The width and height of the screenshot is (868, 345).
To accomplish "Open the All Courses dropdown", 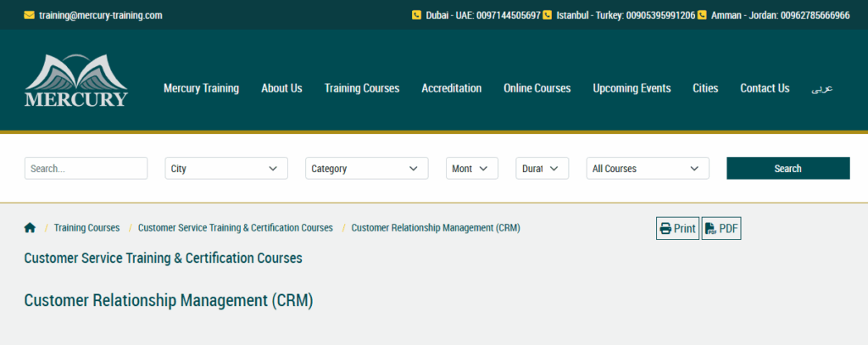I will coord(648,169).
